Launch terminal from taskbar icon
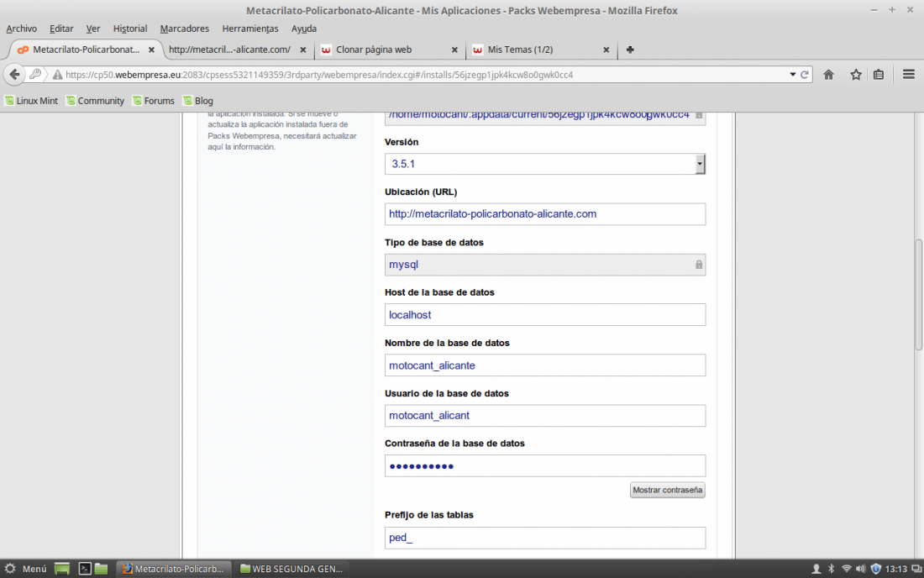This screenshot has height=578, width=924. [85, 569]
